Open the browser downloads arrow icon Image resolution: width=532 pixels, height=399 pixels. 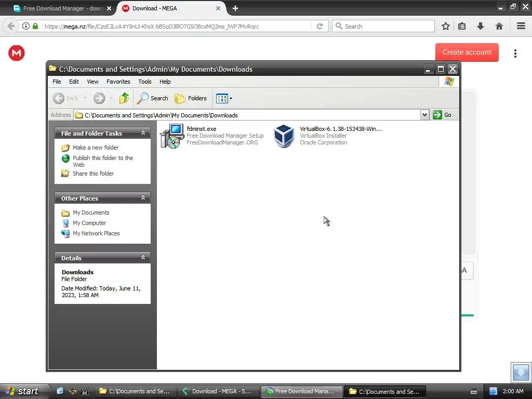481,26
